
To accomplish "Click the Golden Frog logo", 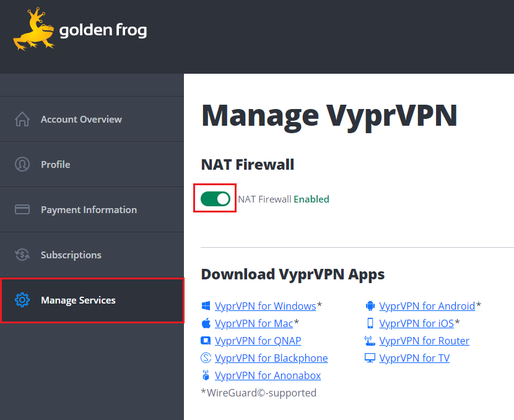I will click(80, 30).
